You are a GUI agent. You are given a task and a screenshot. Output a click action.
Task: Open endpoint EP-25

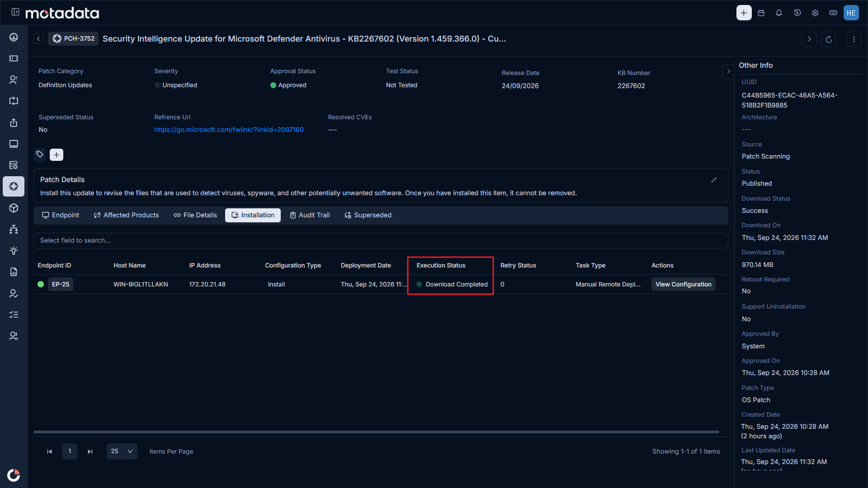[61, 284]
